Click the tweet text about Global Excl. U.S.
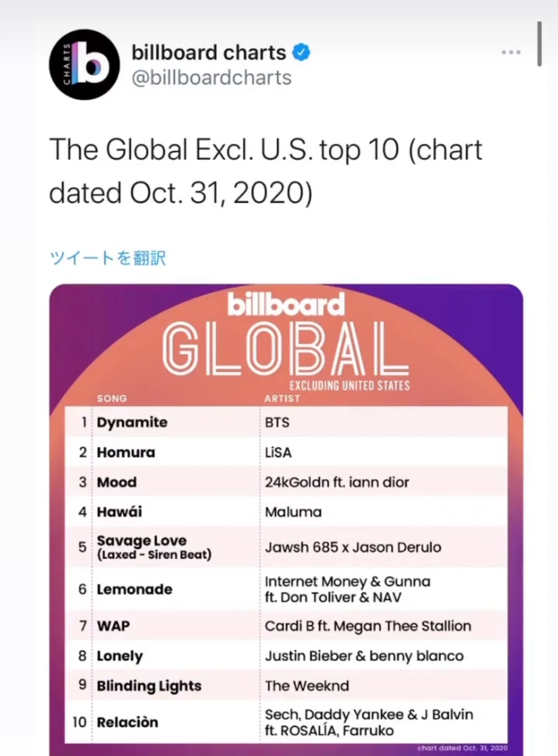558x756 pixels. 265,171
